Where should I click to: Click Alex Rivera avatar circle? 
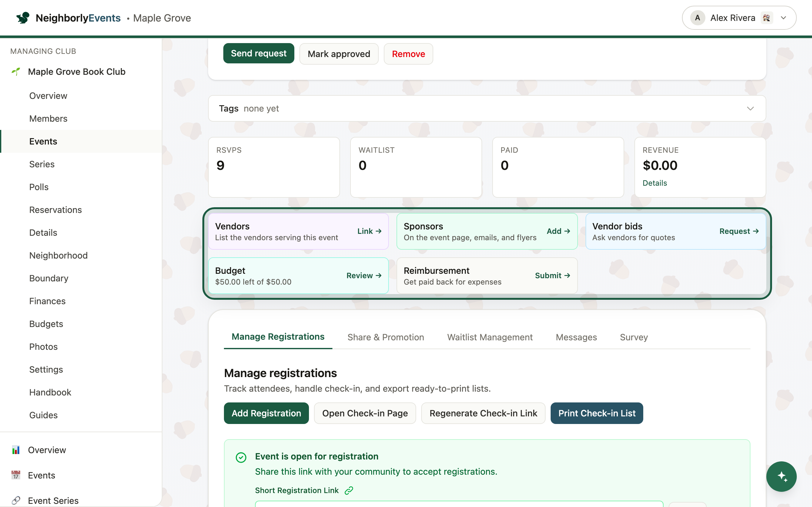[x=697, y=18]
